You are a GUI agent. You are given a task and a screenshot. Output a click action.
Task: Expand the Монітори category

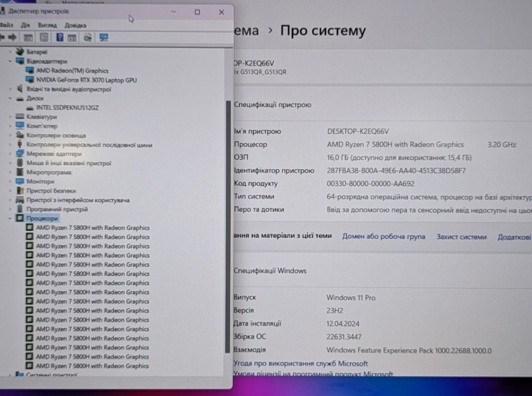11,181
